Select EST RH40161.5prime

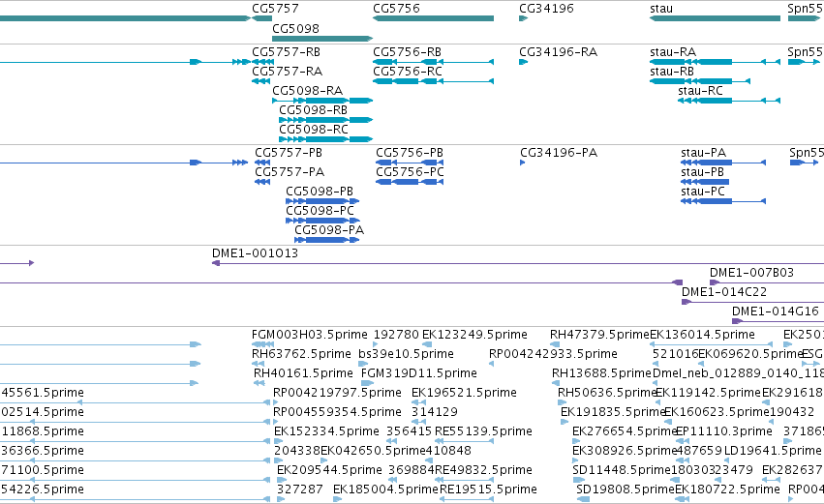(303, 373)
